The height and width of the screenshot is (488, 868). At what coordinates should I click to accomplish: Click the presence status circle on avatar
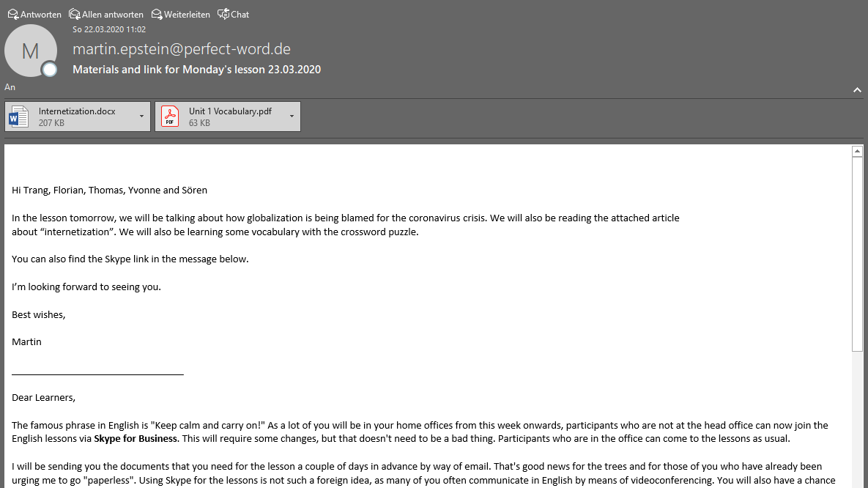50,69
